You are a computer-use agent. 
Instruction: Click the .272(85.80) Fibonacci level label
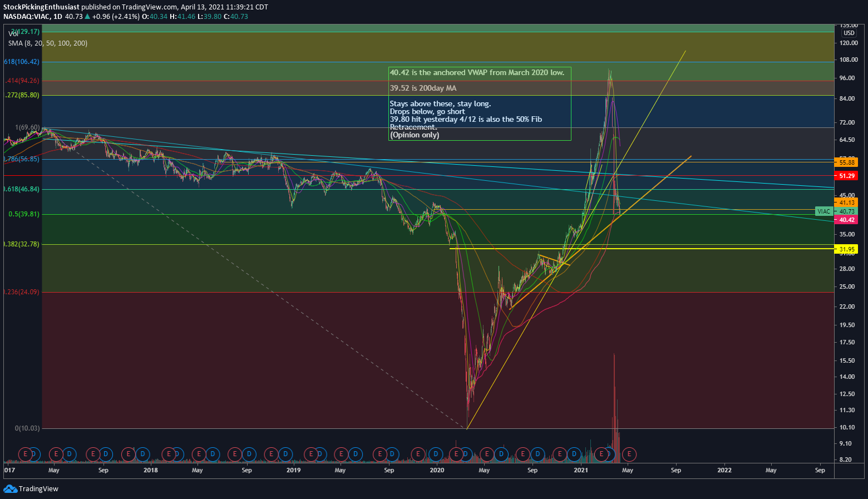22,95
